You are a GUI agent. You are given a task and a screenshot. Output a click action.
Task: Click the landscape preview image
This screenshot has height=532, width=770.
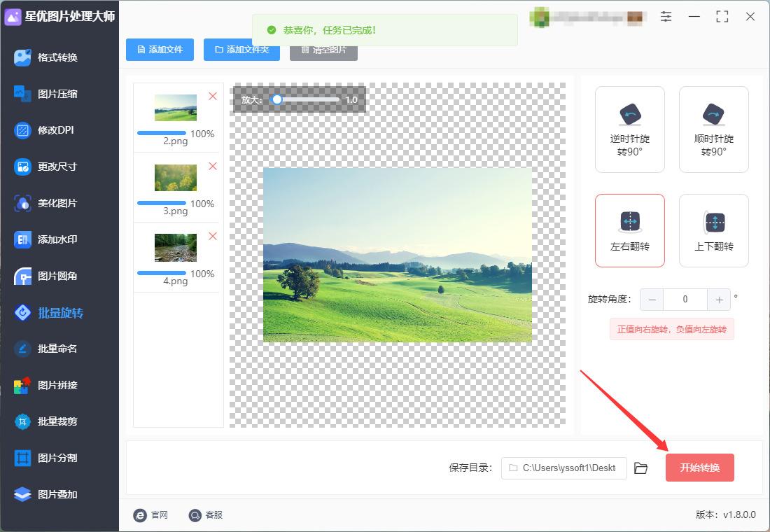(398, 255)
